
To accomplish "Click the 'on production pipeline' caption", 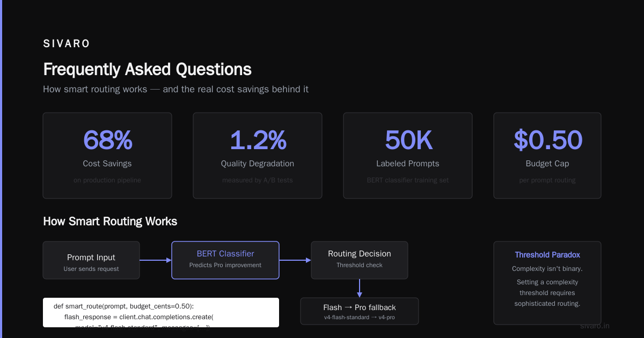I will [x=107, y=180].
